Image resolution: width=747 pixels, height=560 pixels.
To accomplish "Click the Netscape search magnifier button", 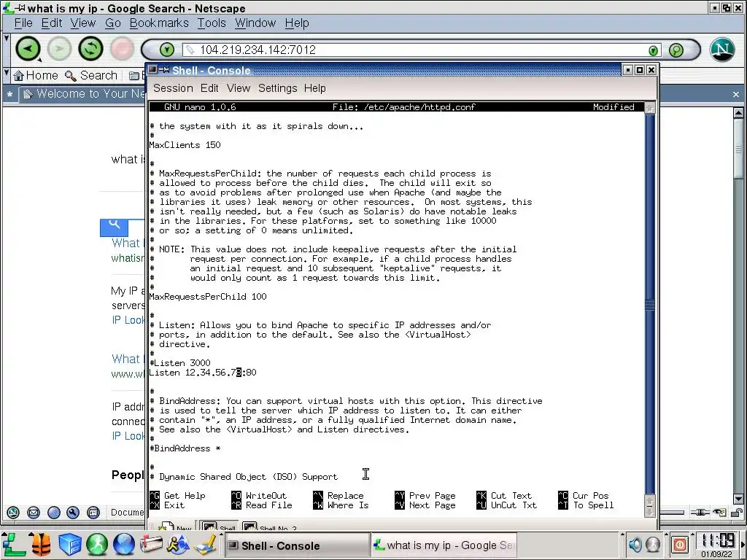I will [676, 50].
